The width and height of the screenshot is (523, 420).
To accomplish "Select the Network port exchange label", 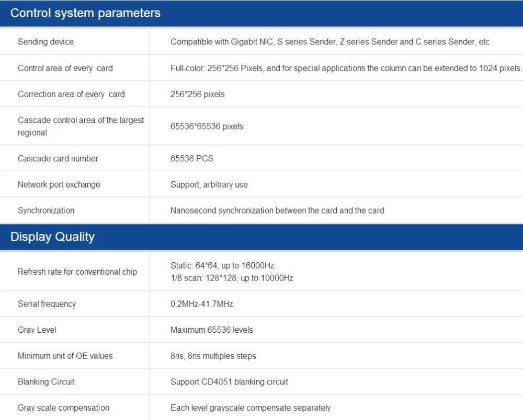I will [x=59, y=184].
